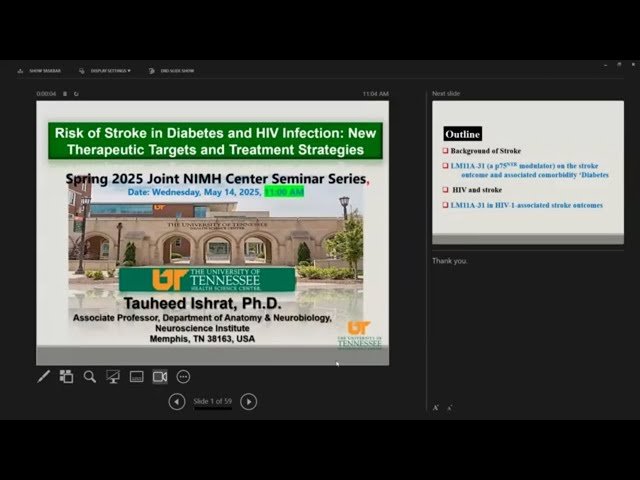Click the Zoom into slide magnifier

(x=90, y=377)
